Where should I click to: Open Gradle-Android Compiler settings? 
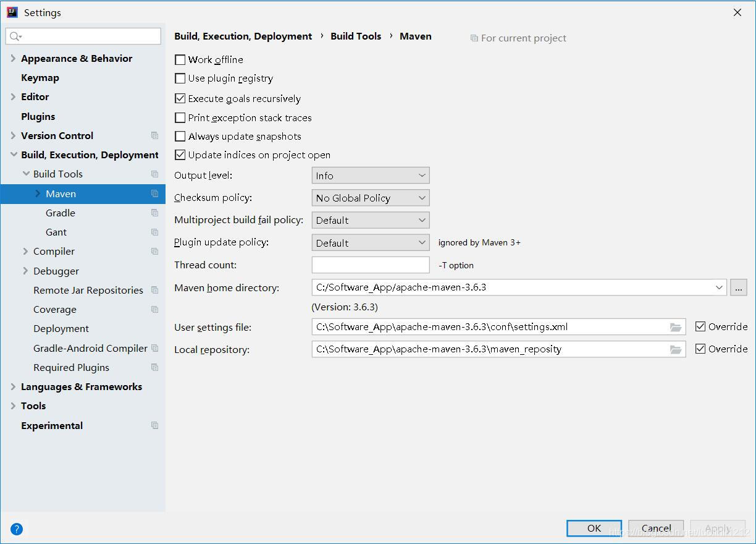(x=91, y=348)
